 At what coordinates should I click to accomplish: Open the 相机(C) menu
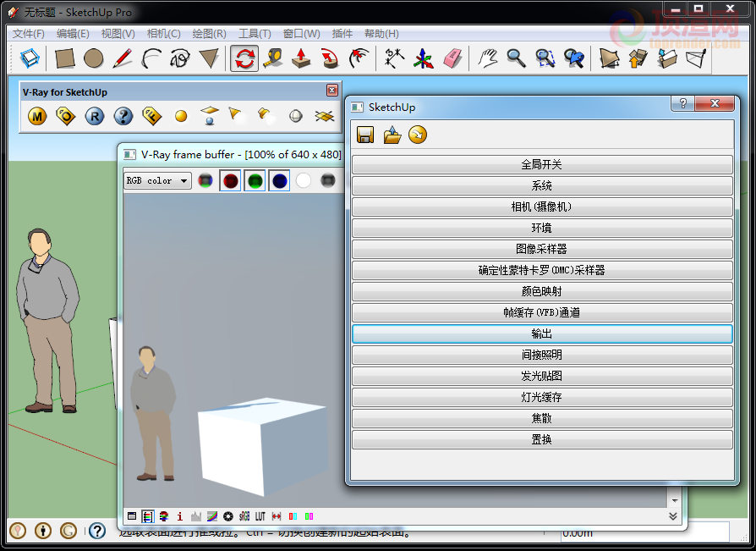click(x=164, y=33)
